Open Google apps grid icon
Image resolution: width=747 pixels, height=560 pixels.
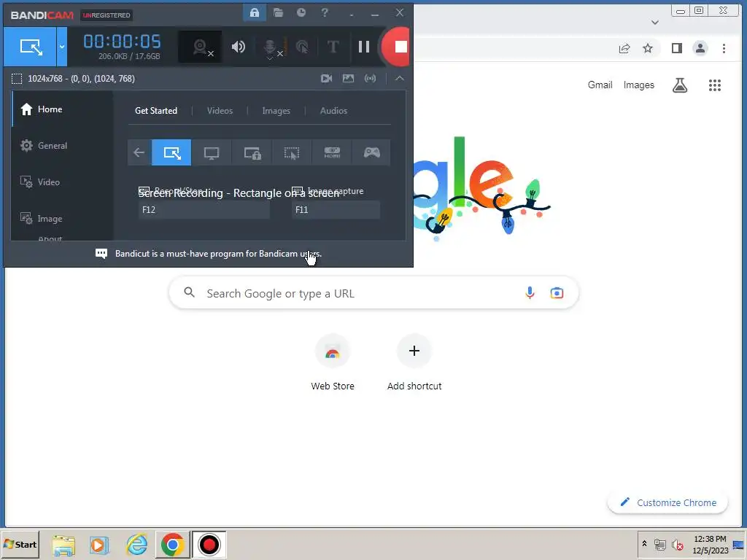[715, 85]
